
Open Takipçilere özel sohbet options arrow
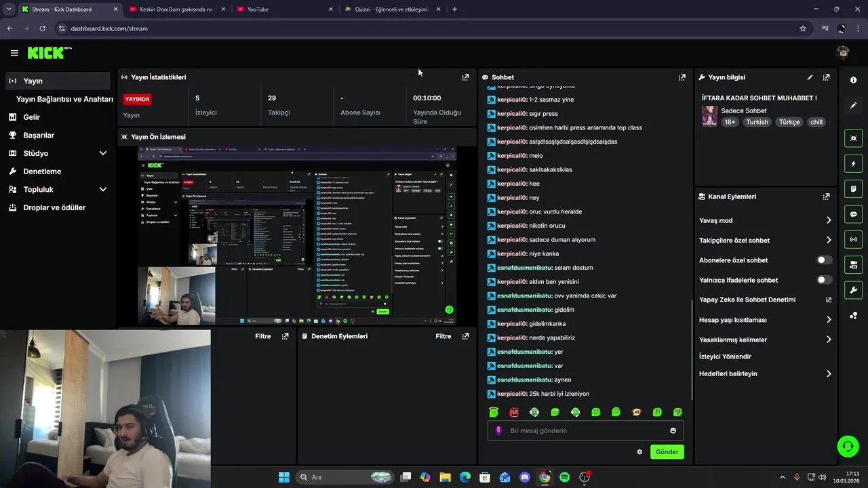point(829,240)
